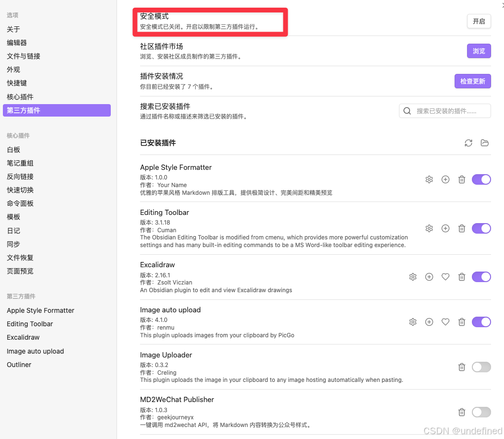Click the magnifier in the plugin search box

point(407,111)
